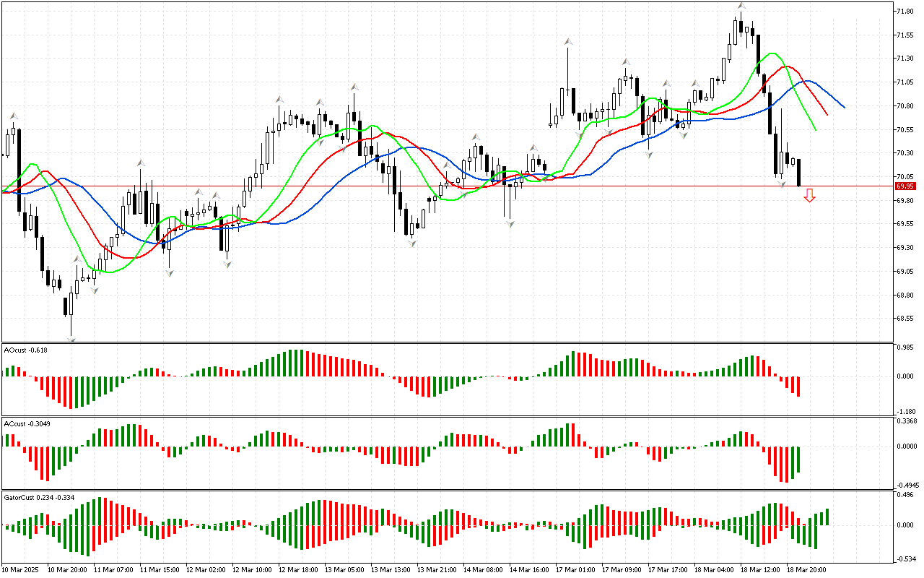
Task: Click the 12 Mar 02:00 time label
Action: (206, 570)
